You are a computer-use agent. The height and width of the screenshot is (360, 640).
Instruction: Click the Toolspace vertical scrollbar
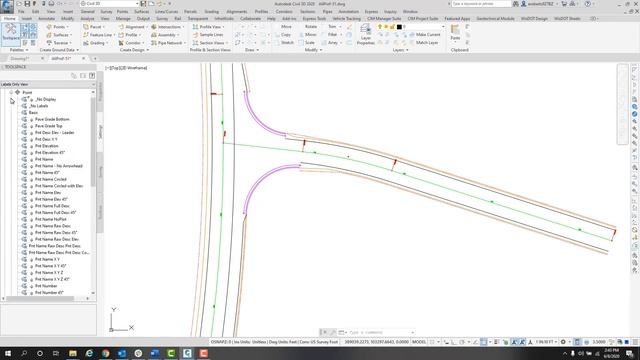coord(93,143)
